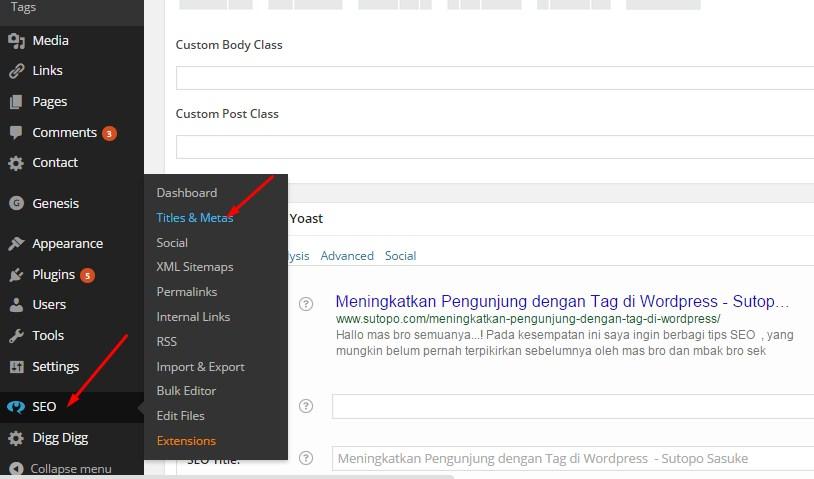Open Edit Files from SEO flyout
This screenshot has width=814, height=479.
180,416
